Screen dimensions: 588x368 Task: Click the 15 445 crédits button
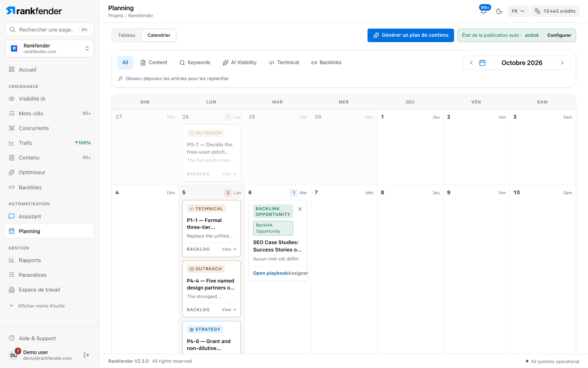click(555, 11)
